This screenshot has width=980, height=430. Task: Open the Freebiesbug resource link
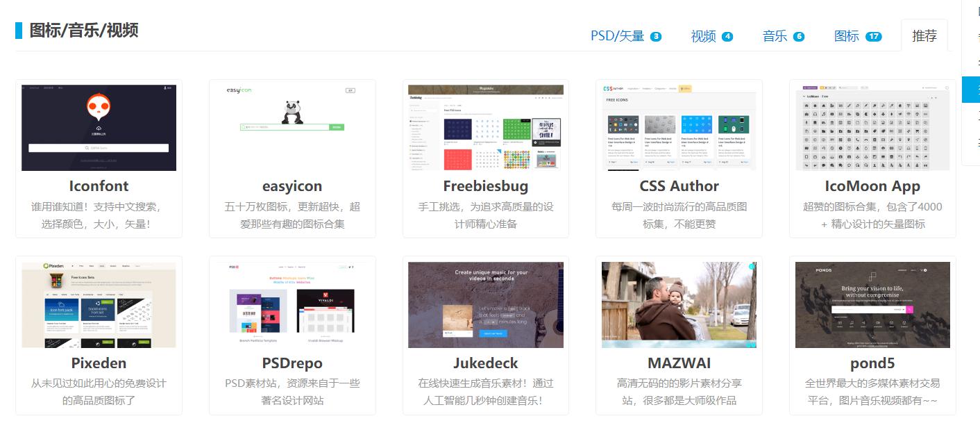[485, 185]
